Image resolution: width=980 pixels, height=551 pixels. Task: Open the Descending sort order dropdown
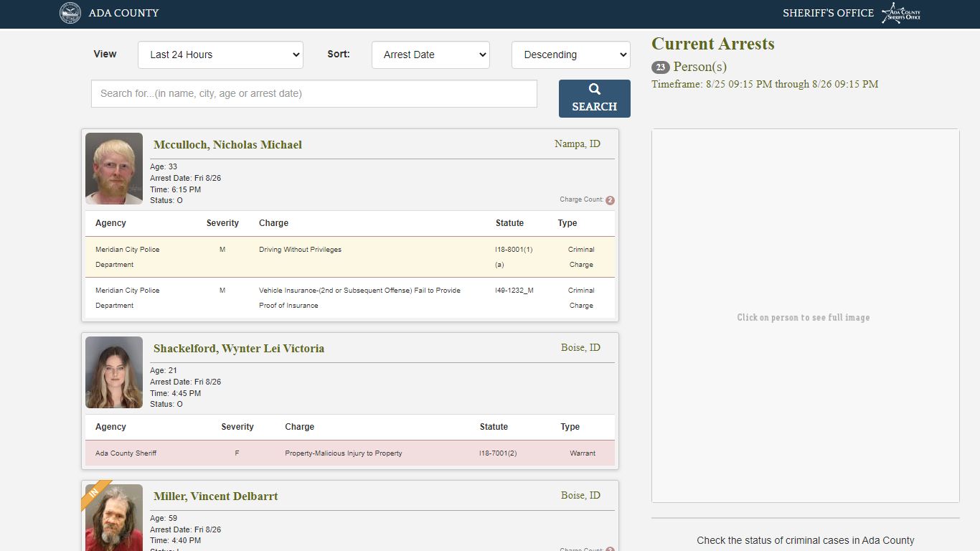click(x=571, y=55)
